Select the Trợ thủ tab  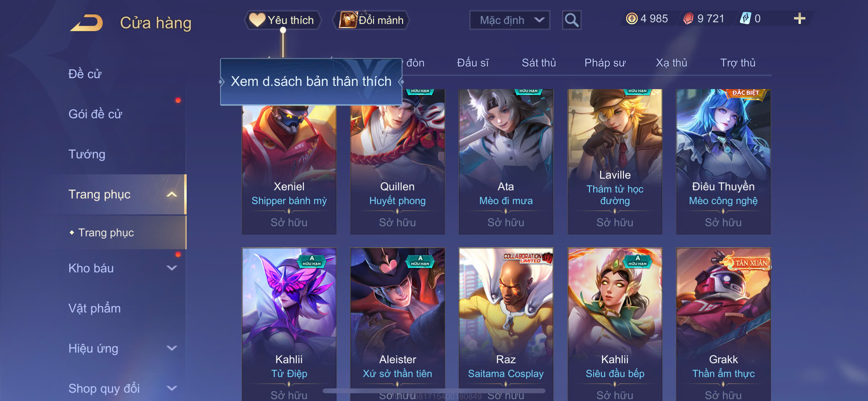[x=737, y=63]
